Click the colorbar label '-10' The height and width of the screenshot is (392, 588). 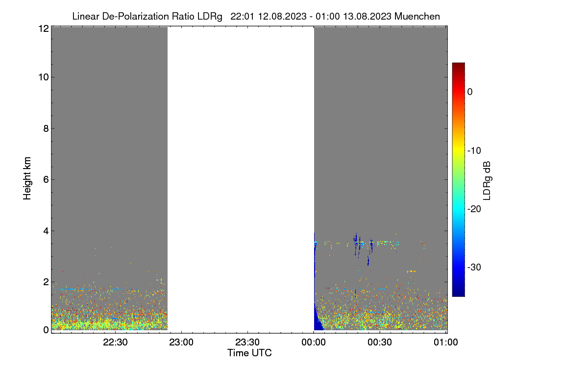(474, 150)
